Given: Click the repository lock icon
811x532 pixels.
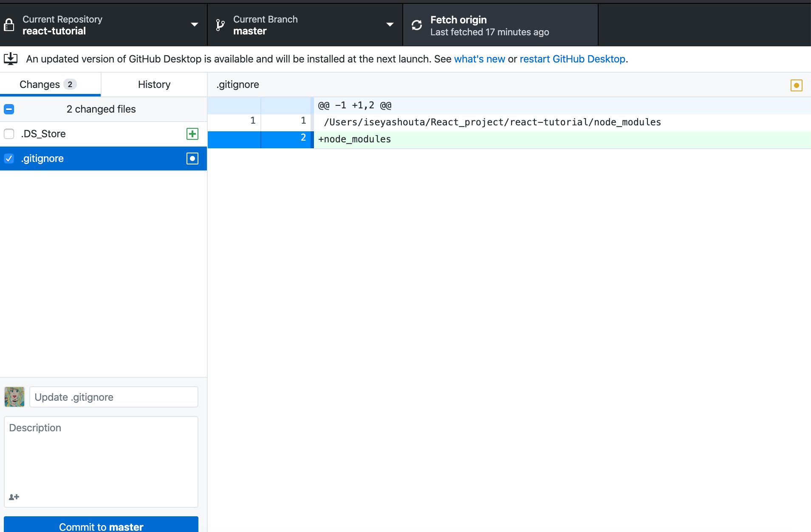Looking at the screenshot, I should (9, 25).
